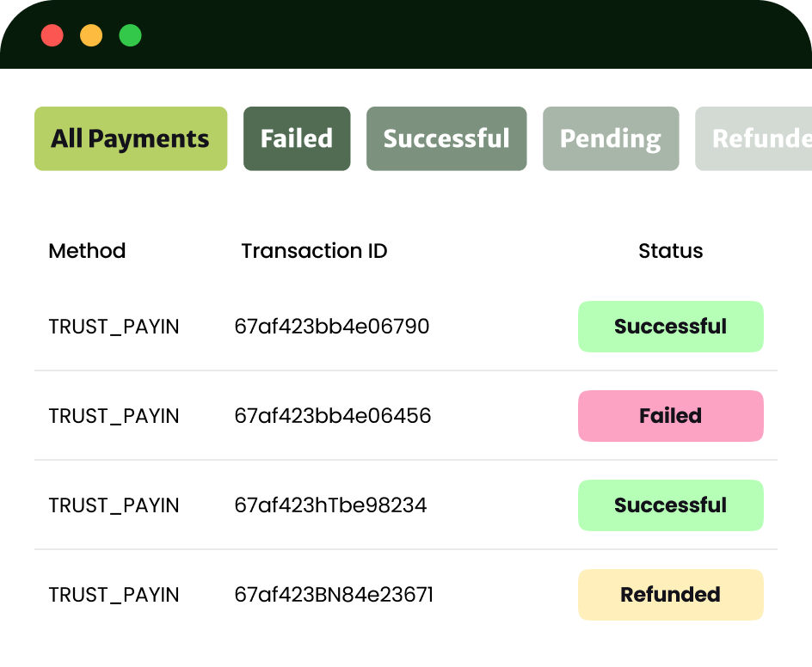The width and height of the screenshot is (812, 667).
Task: Click Successful status badge for transaction ending 98234
Action: (x=670, y=505)
